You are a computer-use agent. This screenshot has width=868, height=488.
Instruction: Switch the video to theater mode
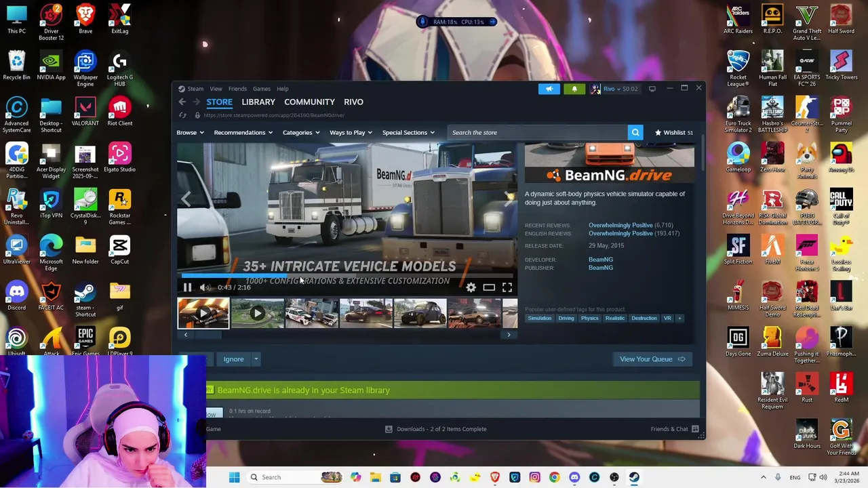489,287
